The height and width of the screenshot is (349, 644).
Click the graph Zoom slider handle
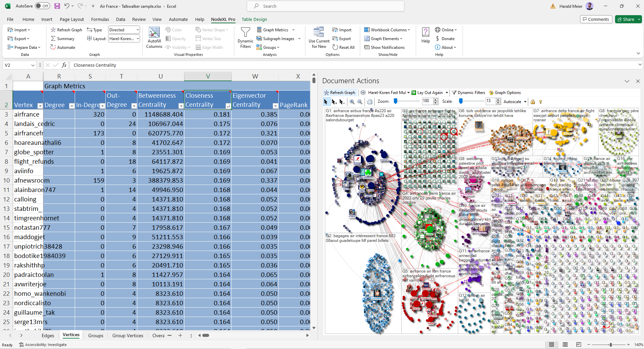coord(396,101)
